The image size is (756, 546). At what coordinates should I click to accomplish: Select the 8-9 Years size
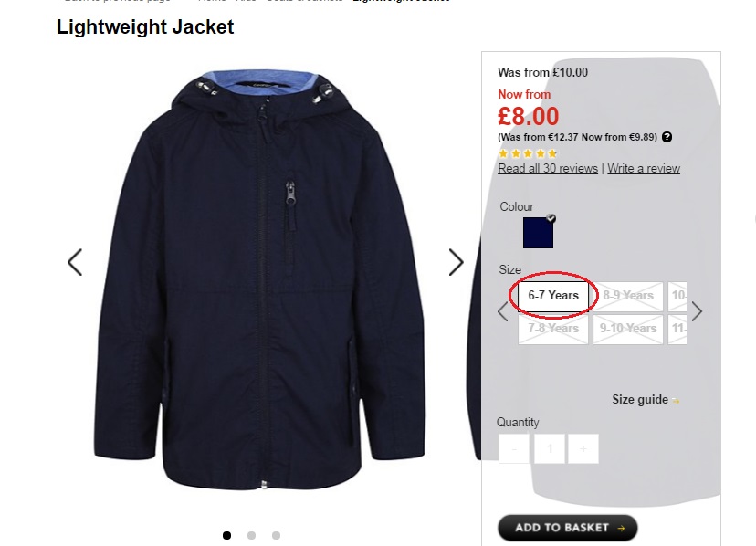click(x=628, y=296)
